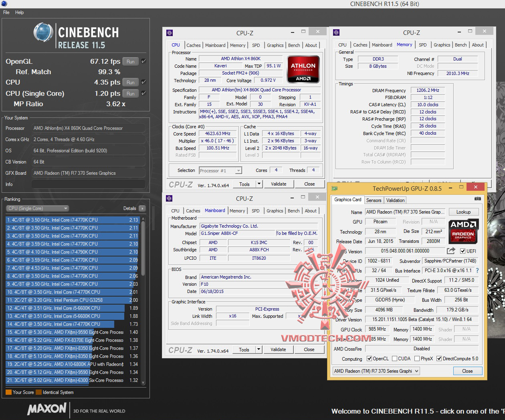This screenshot has width=505, height=420.
Task: Click Validate in CPU-Z processor window
Action: 279,184
